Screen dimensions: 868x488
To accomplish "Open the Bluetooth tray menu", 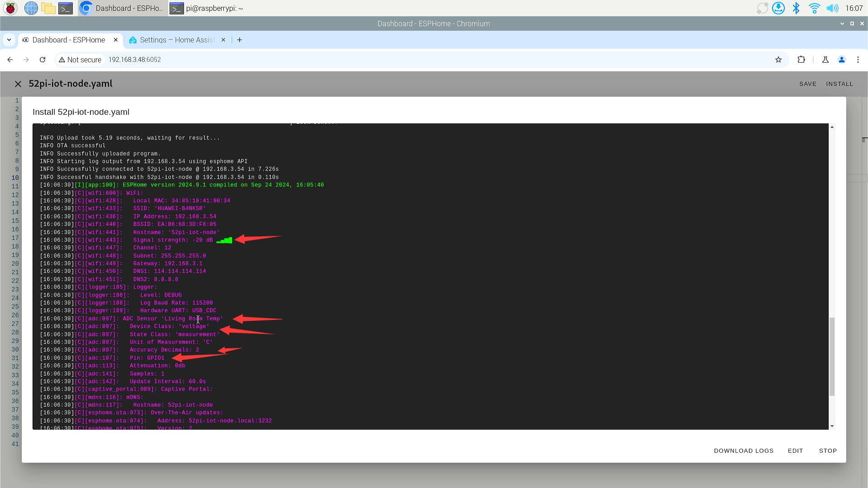I will [796, 8].
